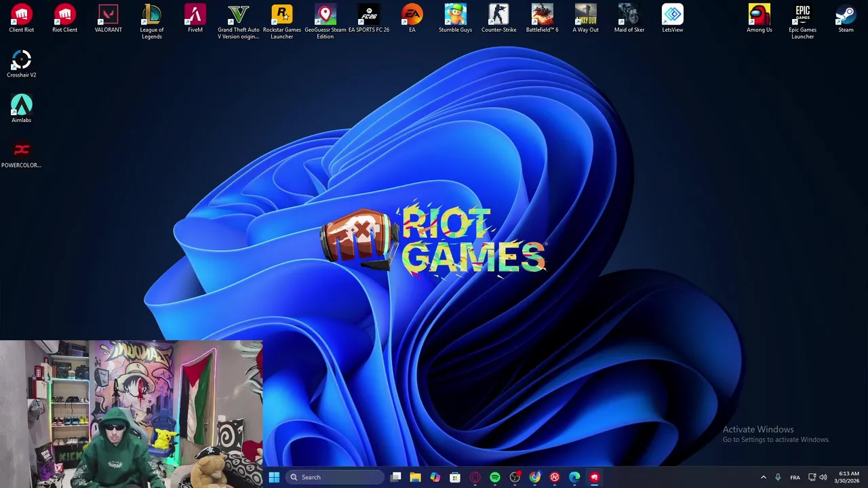Open Epic Games Launcher shortcut
This screenshot has height=488, width=868.
tap(802, 22)
